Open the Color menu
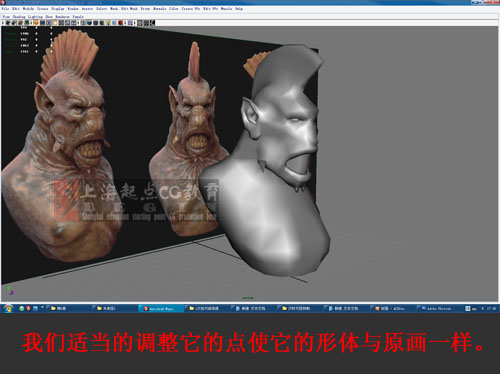 click(x=174, y=9)
